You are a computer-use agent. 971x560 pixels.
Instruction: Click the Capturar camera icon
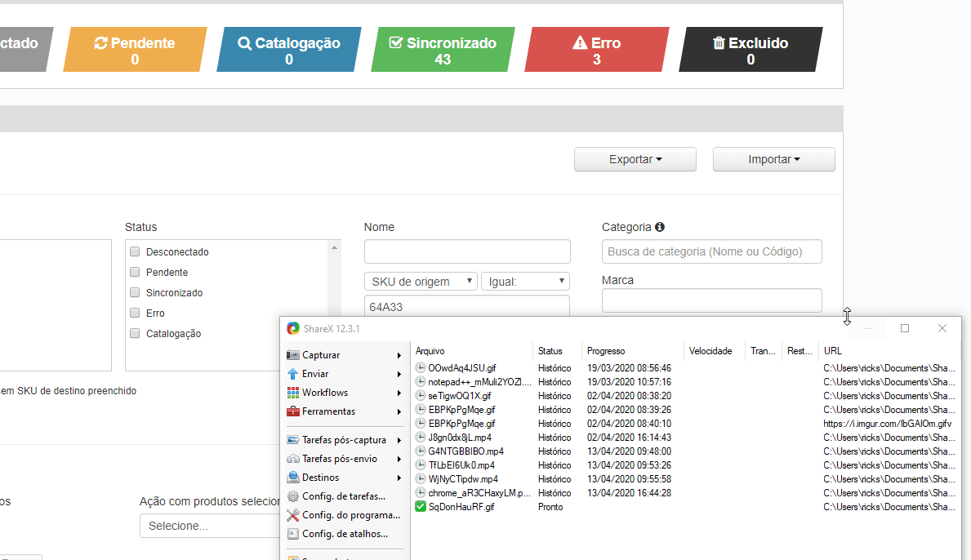[293, 355]
